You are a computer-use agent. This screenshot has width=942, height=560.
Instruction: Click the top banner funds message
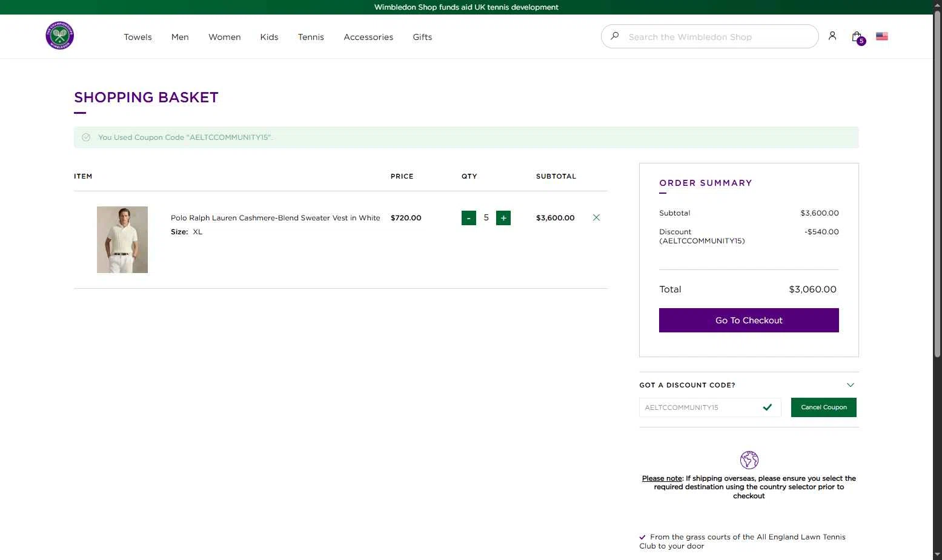[x=466, y=7]
